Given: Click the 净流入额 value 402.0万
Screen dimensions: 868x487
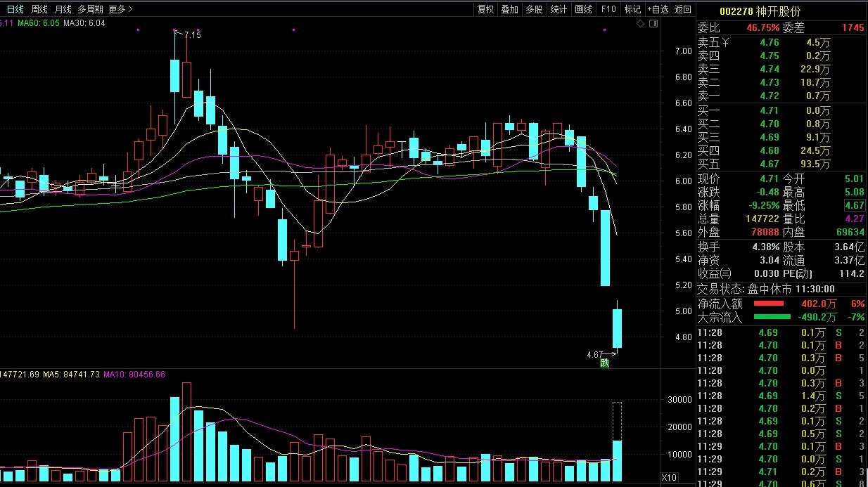Looking at the screenshot, I should point(819,304).
